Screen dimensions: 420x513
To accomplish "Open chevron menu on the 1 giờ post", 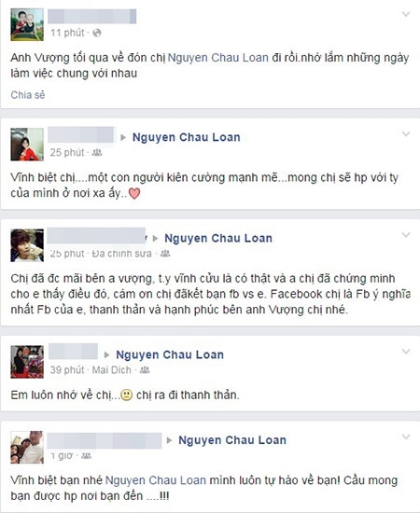I will coord(406,437).
